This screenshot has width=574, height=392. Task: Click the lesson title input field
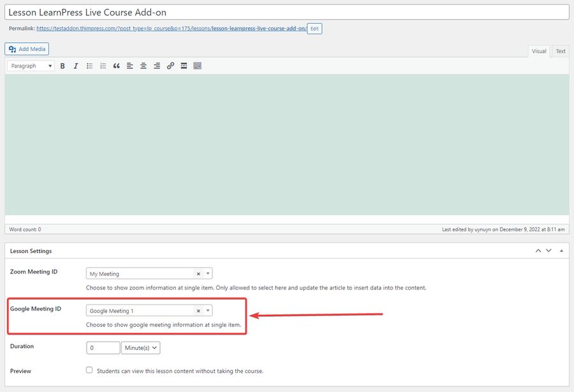click(287, 12)
